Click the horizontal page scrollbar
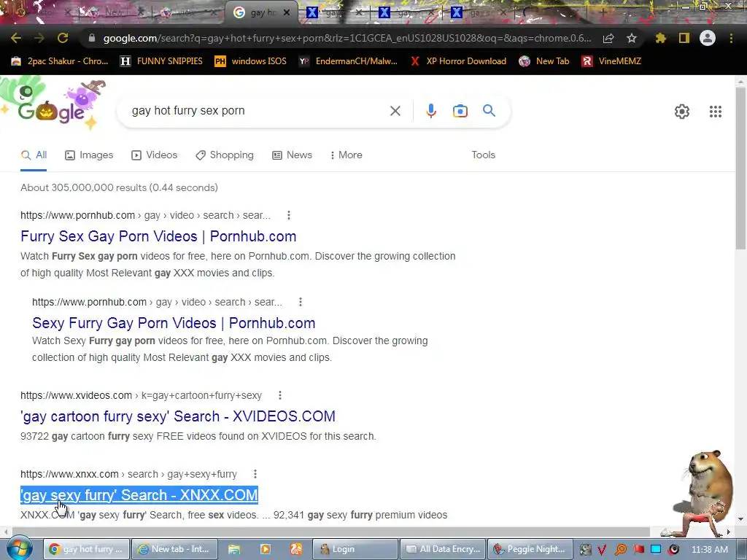Image resolution: width=747 pixels, height=560 pixels. (x=331, y=532)
